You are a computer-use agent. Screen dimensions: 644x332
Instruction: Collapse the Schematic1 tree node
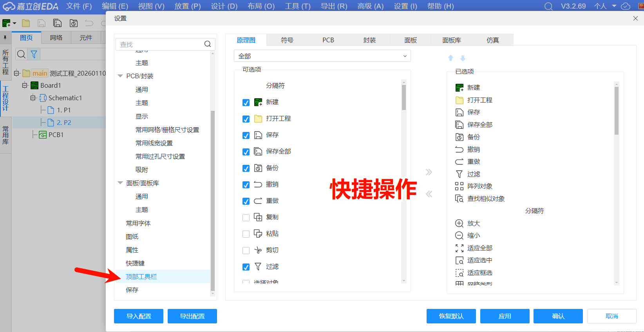33,97
